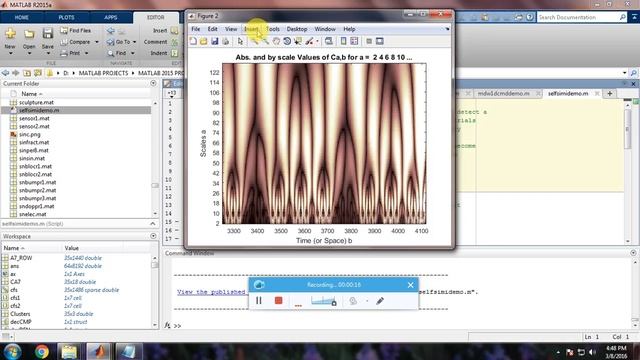Viewport: 640px width, 360px height.
Task: Open the Workspace panel actions menu
Action: 153,236
